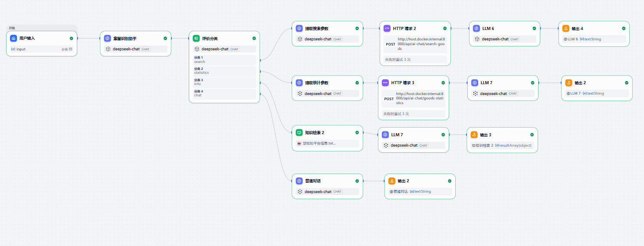Click the success checkmark on 提取搜索参数 node
Screen dimensions: 644x246
pos(357,28)
